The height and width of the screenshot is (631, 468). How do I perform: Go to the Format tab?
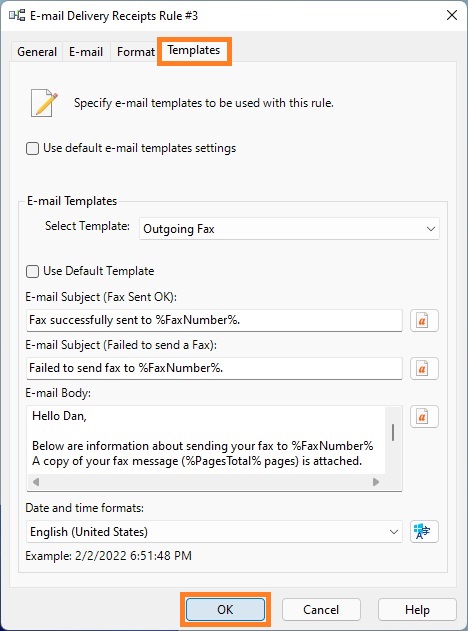[136, 52]
